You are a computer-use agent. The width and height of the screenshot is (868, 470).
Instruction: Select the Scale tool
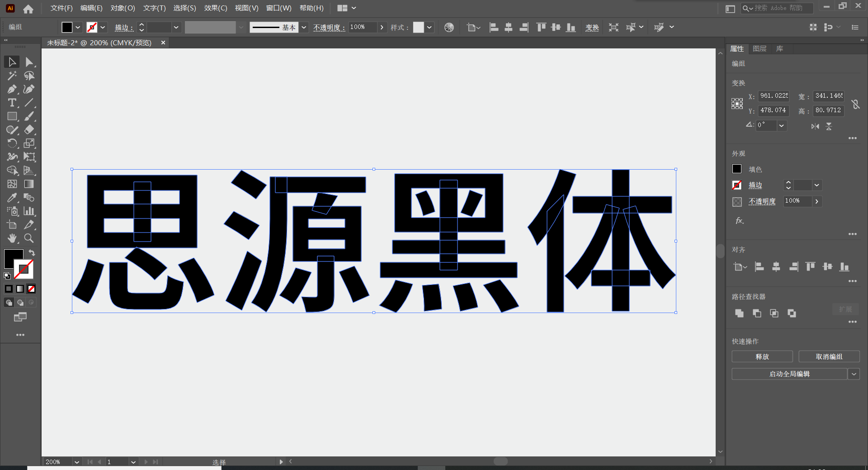pyautogui.click(x=29, y=143)
